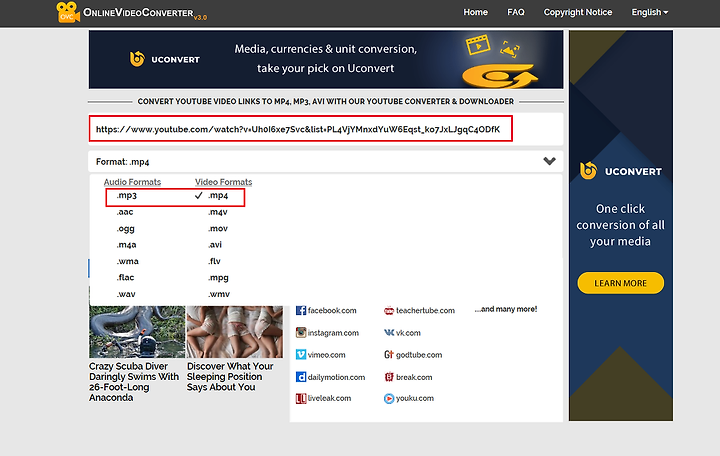Click the LEARN MORE button in sidebar ad
The width and height of the screenshot is (720, 456).
click(620, 283)
